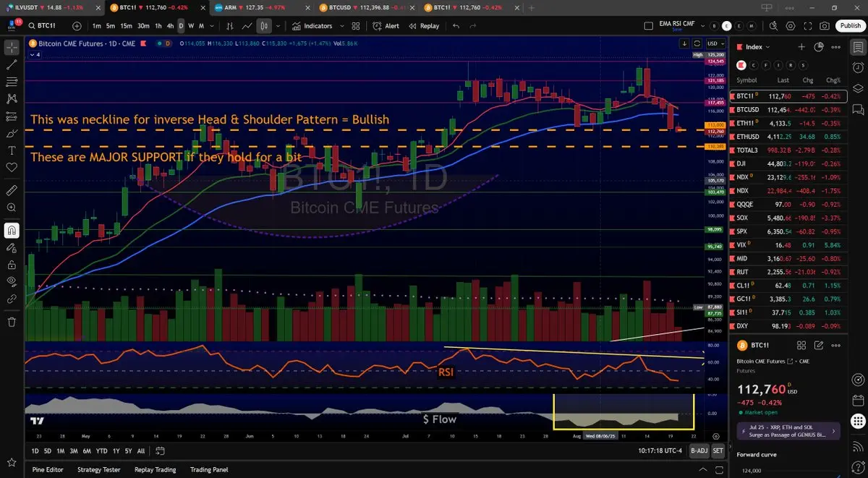Hide all drawings with eye icon

click(12, 281)
